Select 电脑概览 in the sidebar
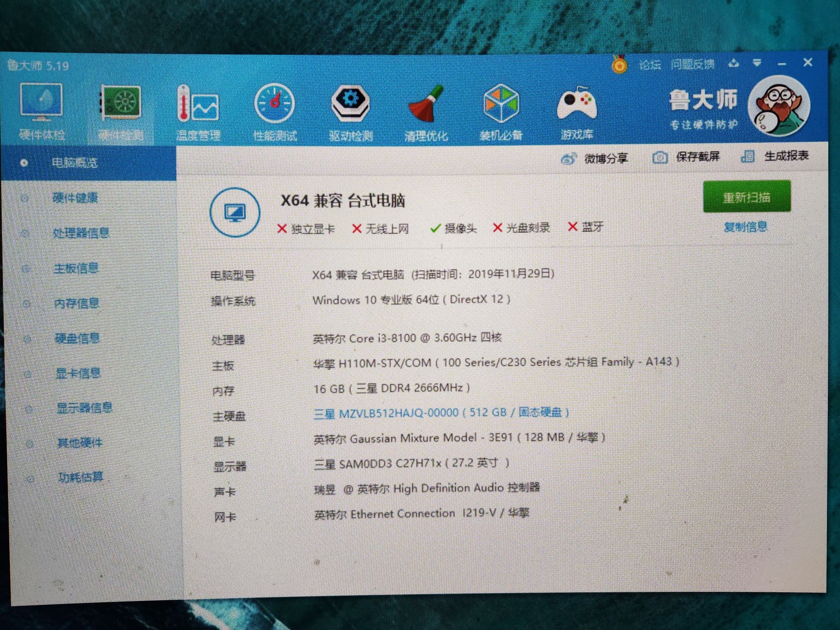 (88, 163)
